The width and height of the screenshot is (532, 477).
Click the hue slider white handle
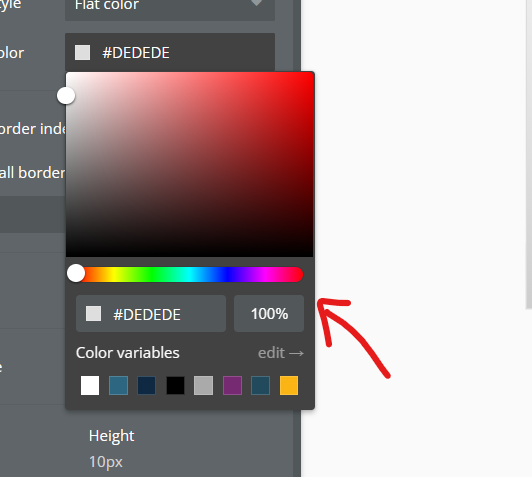(76, 273)
